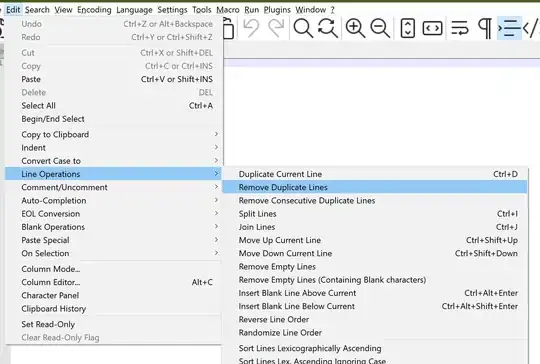
Task: Open the Character Panel
Action: (x=114, y=295)
